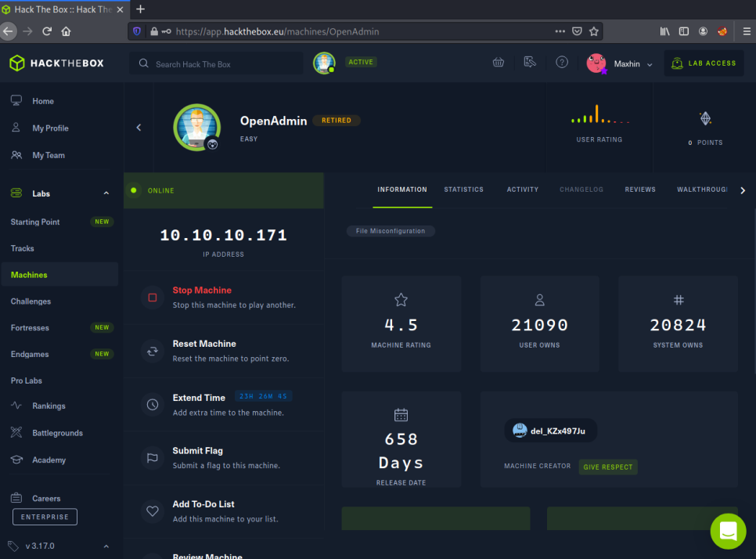Open Firefox library icon
Viewport: 756px width, 559px height.
point(665,31)
